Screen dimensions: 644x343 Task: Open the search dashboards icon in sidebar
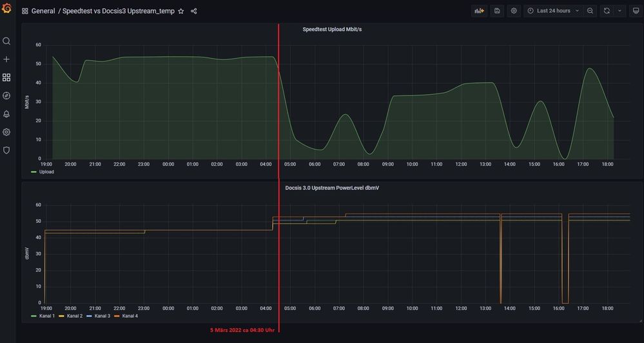tap(6, 41)
